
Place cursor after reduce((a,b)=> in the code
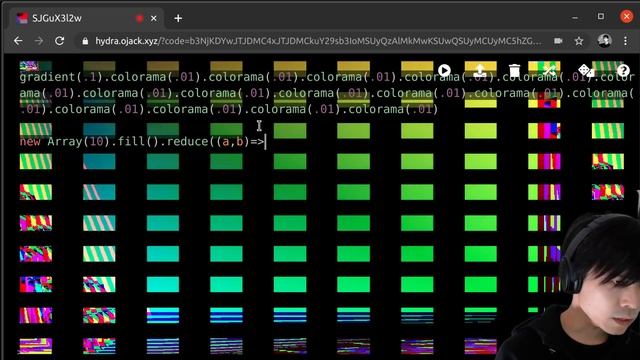tap(266, 142)
